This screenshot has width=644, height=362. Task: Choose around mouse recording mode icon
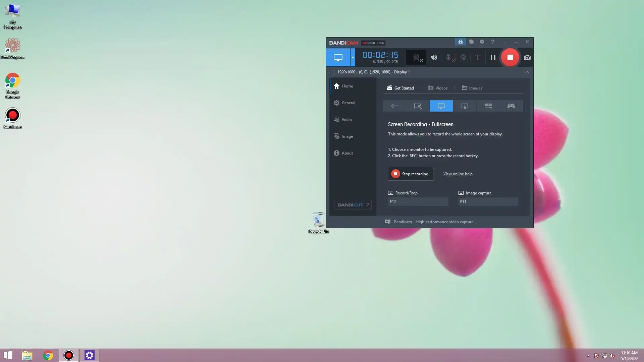464,106
